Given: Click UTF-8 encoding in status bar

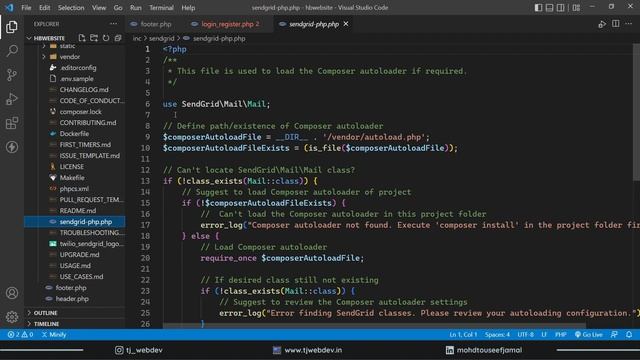Looking at the screenshot, I should [x=525, y=335].
